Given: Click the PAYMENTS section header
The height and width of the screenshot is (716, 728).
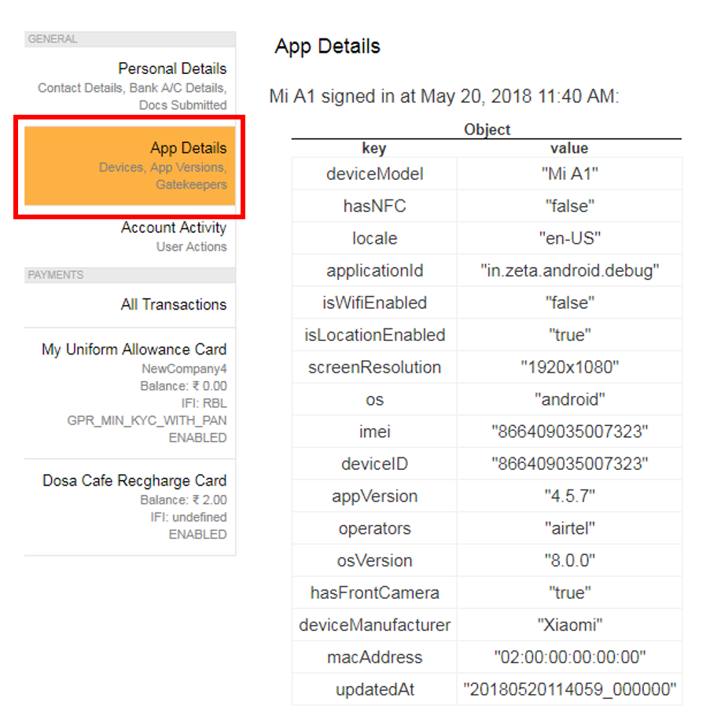Looking at the screenshot, I should (x=130, y=275).
